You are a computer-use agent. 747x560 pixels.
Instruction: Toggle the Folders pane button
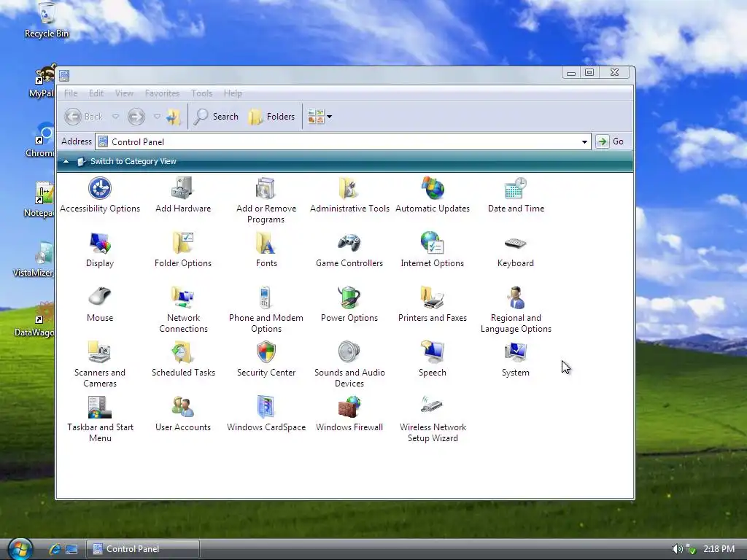(271, 116)
